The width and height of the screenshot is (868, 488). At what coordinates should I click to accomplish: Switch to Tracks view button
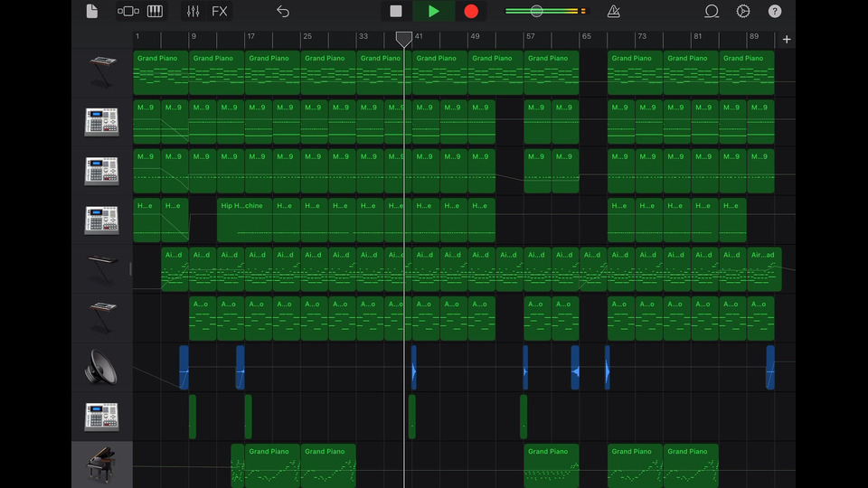pos(128,12)
